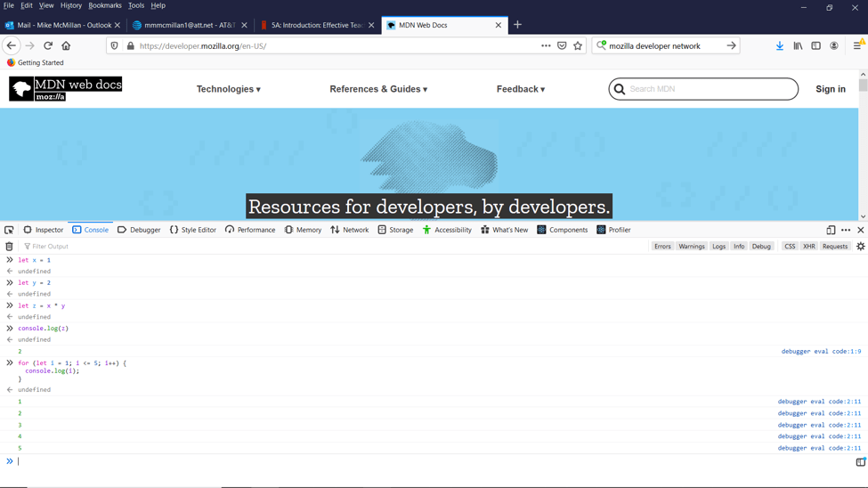The height and width of the screenshot is (488, 868).
Task: Open the Accessibility tab
Action: pyautogui.click(x=447, y=230)
